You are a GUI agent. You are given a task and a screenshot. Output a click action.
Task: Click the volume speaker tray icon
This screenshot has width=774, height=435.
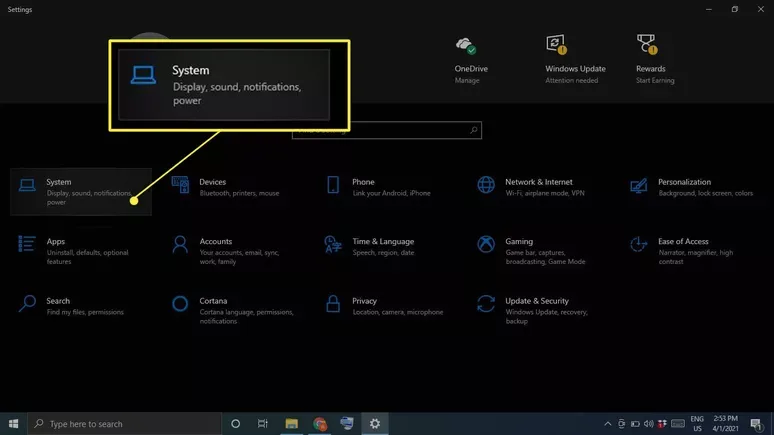649,424
